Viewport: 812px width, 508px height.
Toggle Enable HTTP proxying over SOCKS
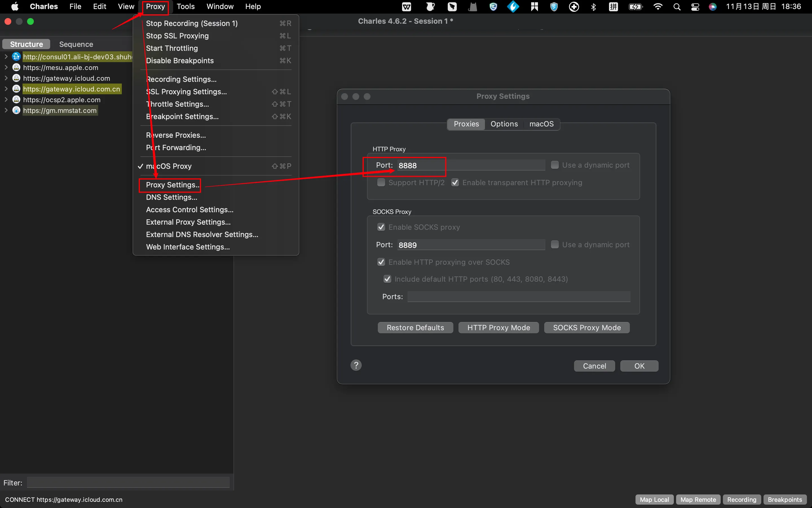point(381,262)
